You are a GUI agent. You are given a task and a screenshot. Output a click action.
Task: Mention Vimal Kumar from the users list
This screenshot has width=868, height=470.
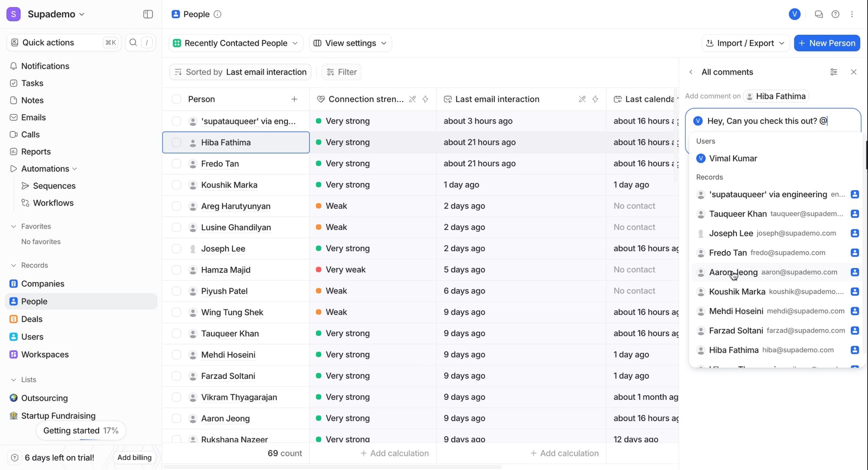(x=733, y=158)
